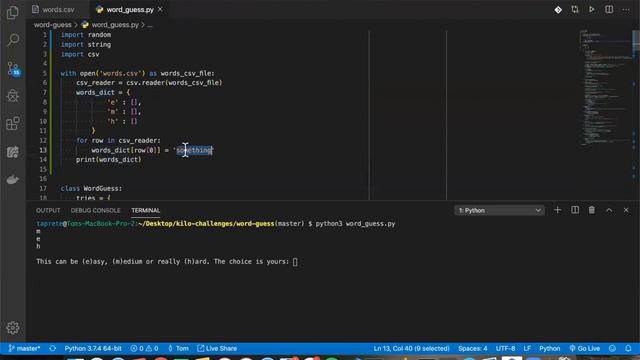Split the editor to the right
This screenshot has width=640, height=360.
click(x=609, y=9)
